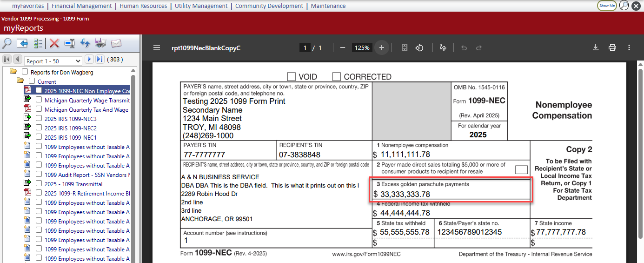Open PDF viewer more actions menu
Screen dimensions: 644x263
point(629,47)
